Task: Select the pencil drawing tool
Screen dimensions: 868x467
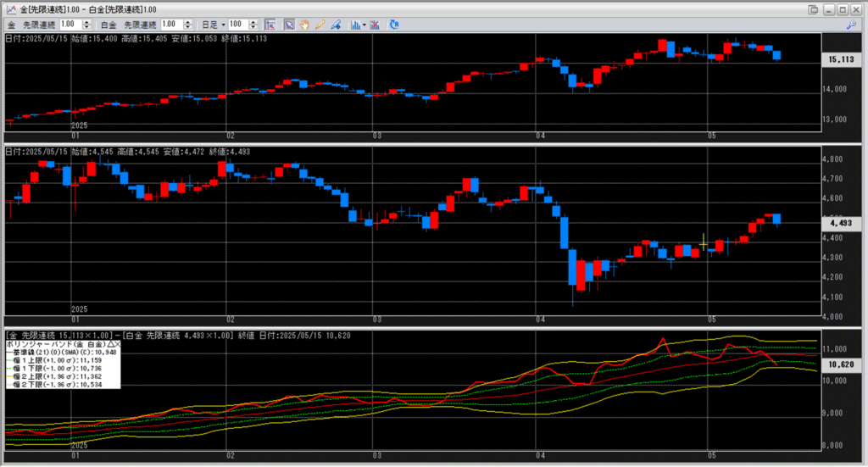Action: [x=320, y=25]
